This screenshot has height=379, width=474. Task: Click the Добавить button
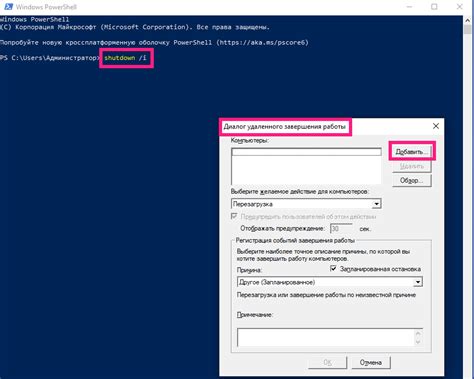(412, 152)
